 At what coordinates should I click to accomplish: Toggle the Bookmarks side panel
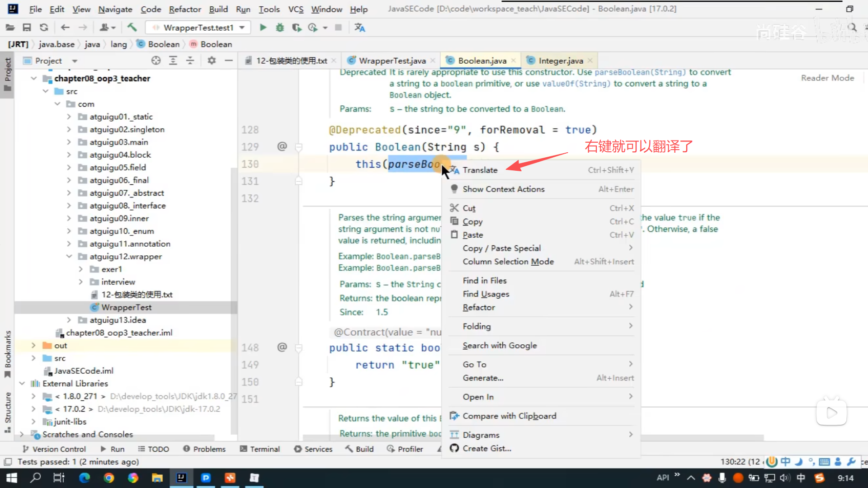(x=8, y=354)
